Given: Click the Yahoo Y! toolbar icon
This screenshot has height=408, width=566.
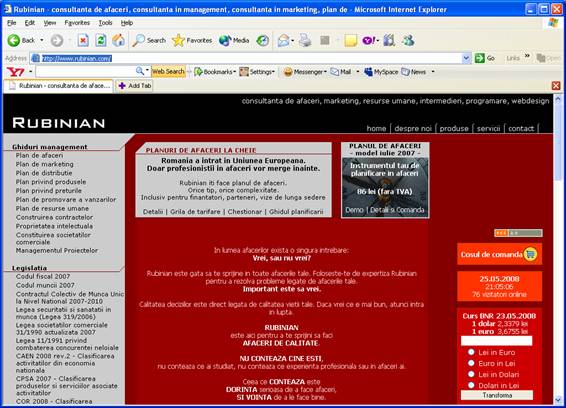Looking at the screenshot, I should [x=369, y=40].
